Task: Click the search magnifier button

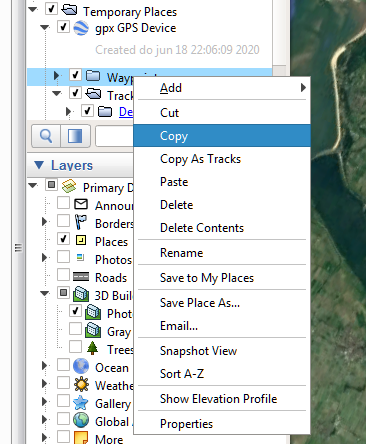Action: [x=46, y=136]
